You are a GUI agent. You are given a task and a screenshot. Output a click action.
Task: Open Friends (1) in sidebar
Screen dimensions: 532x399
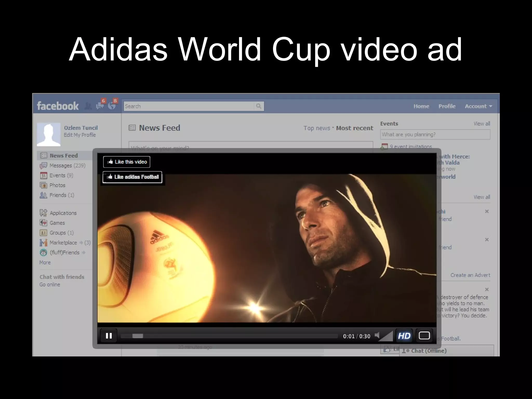(x=62, y=195)
